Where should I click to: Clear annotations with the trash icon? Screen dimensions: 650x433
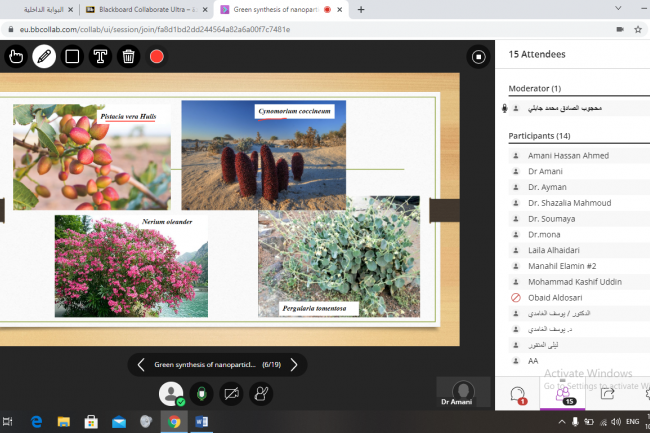click(x=129, y=56)
